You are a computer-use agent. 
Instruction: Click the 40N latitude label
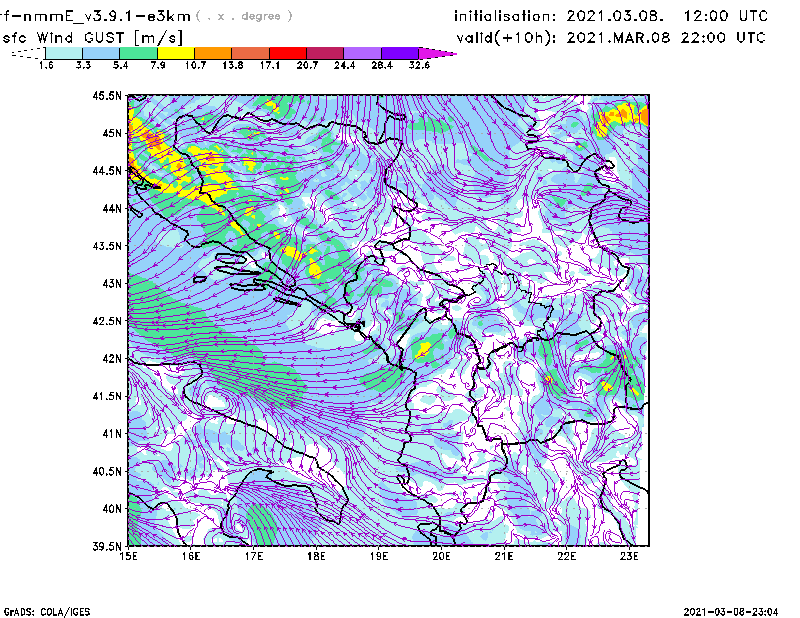tap(112, 509)
